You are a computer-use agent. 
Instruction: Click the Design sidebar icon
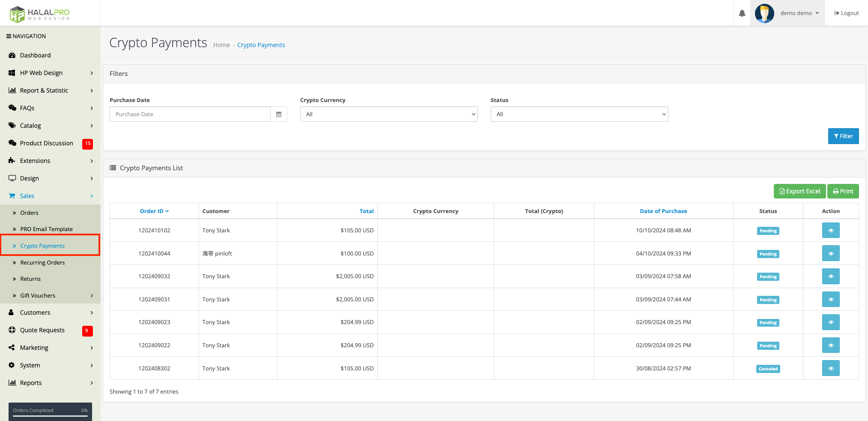12,178
